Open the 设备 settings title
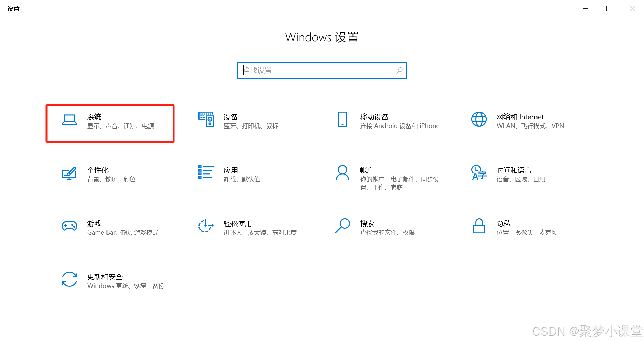This screenshot has width=644, height=342. 231,117
